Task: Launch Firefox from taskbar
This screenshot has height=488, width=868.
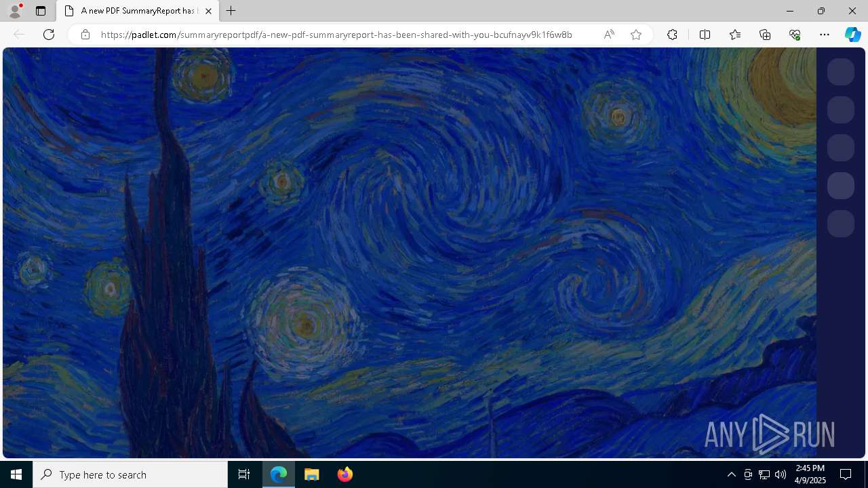Action: (344, 474)
